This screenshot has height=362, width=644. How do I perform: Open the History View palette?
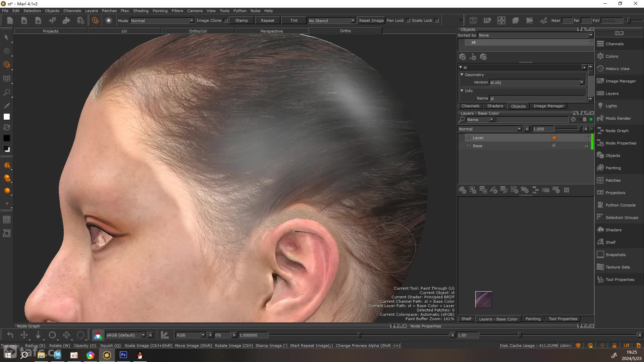[617, 69]
